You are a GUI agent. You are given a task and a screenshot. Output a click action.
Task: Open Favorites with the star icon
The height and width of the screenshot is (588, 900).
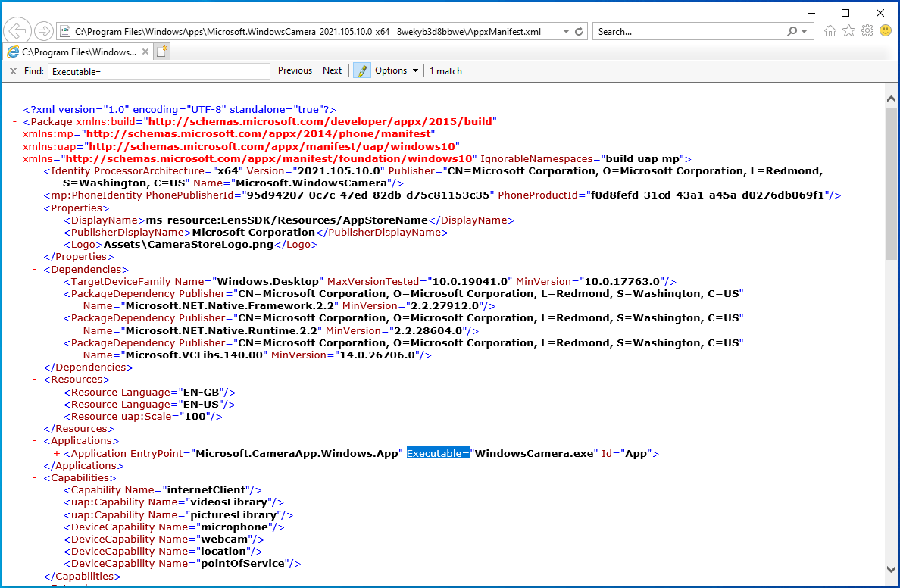pos(848,31)
